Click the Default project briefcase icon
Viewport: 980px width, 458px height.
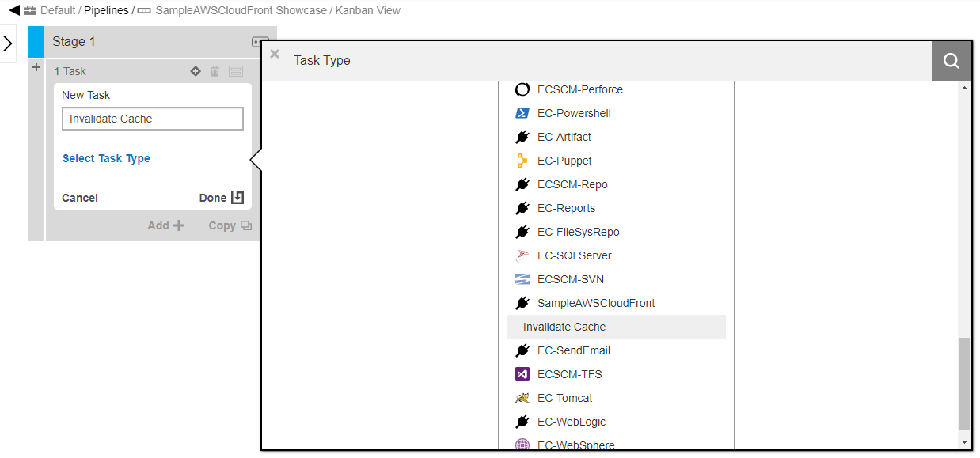click(30, 11)
